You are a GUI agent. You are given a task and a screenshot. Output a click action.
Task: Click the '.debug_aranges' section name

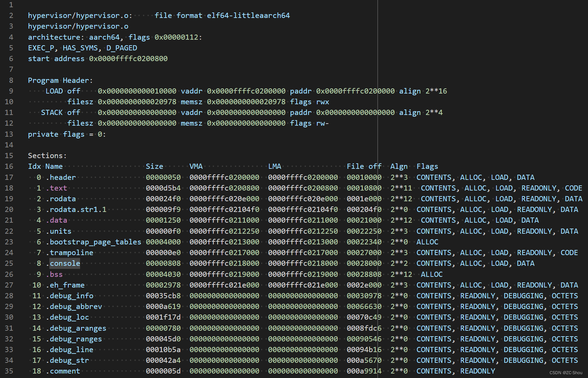[76, 328]
